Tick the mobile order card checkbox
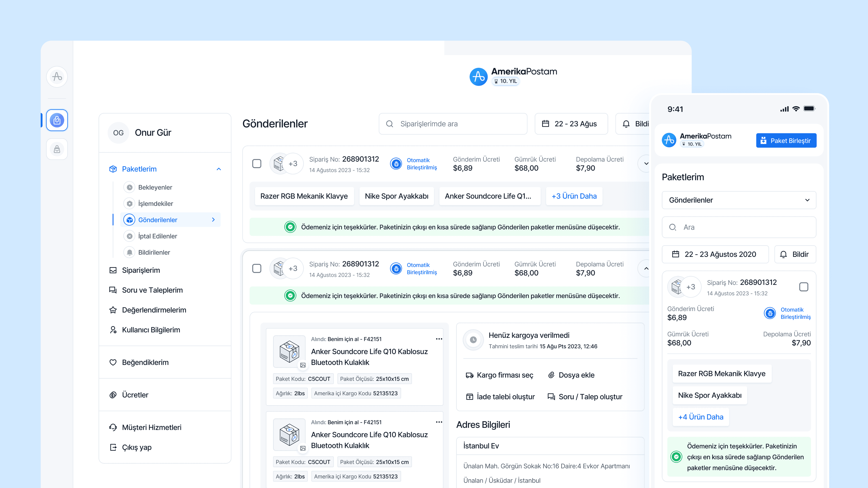 (x=804, y=287)
